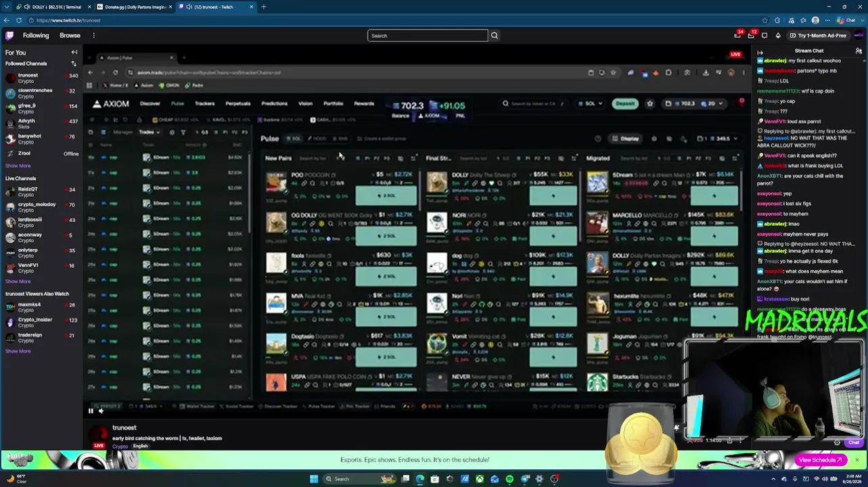The height and width of the screenshot is (487, 868).
Task: Click the Twitch search input field
Action: pyautogui.click(x=428, y=35)
